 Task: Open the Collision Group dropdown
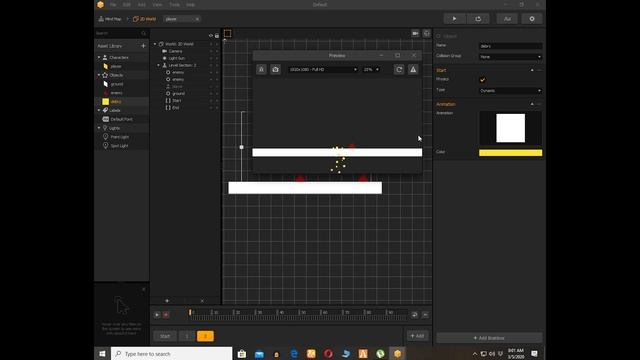pos(510,57)
